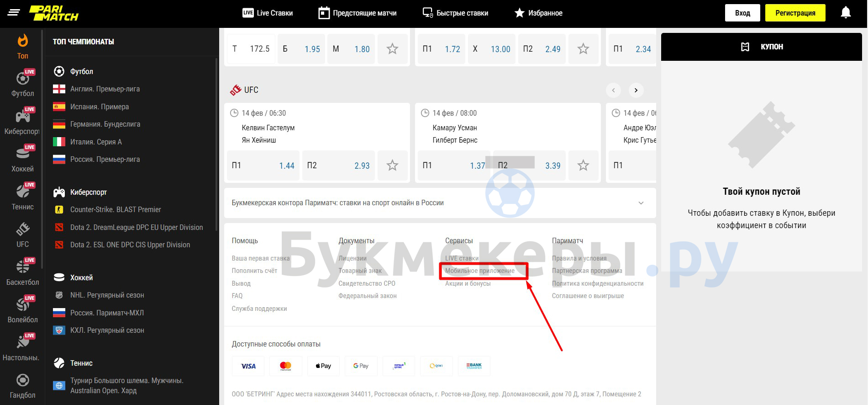This screenshot has height=405, width=868.
Task: Open Live Ставки section
Action: pos(268,13)
